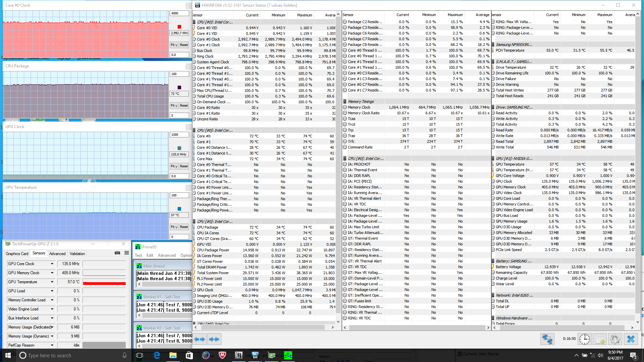
Task: Open the Action Center notifications
Action: pyautogui.click(x=634, y=355)
